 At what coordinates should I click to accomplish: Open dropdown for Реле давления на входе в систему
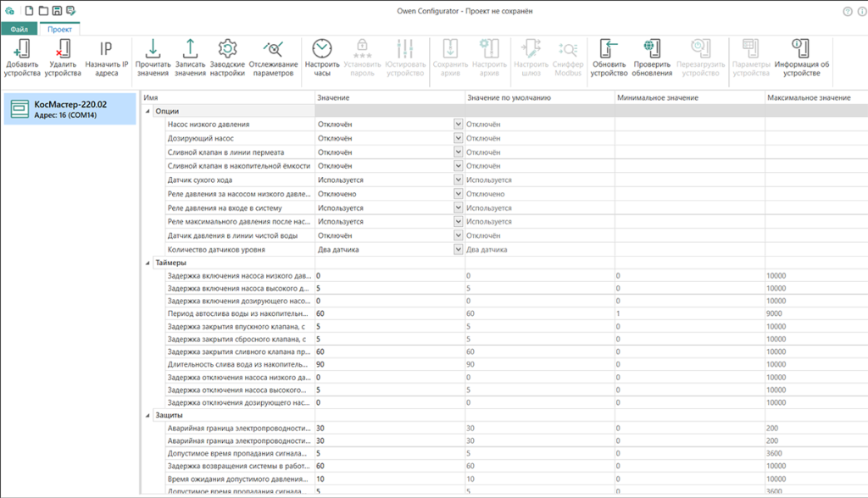coord(458,207)
